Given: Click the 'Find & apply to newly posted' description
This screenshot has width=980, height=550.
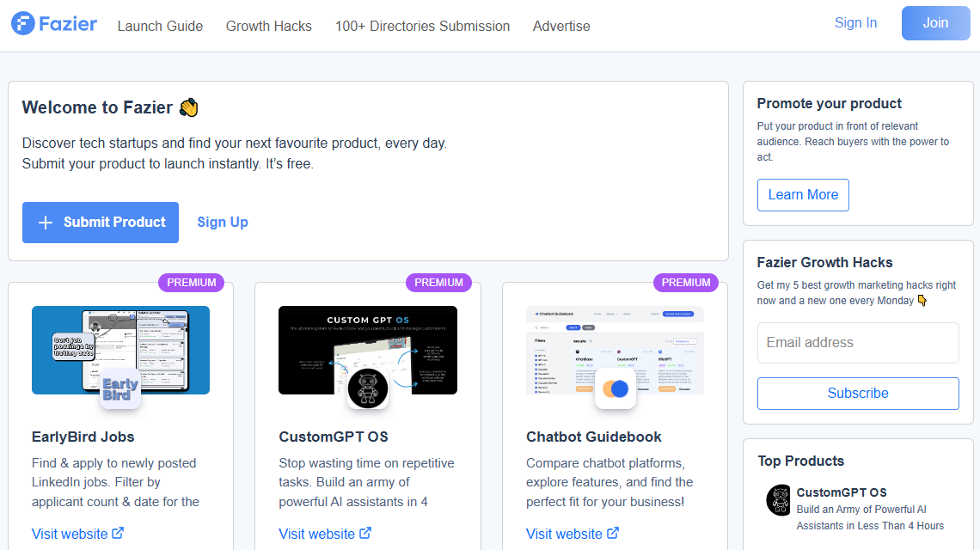Looking at the screenshot, I should [116, 482].
